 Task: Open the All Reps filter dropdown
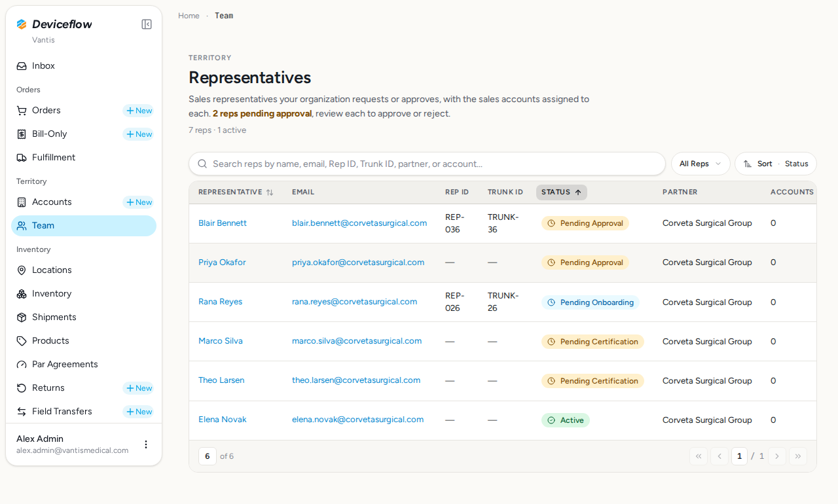pyautogui.click(x=701, y=164)
